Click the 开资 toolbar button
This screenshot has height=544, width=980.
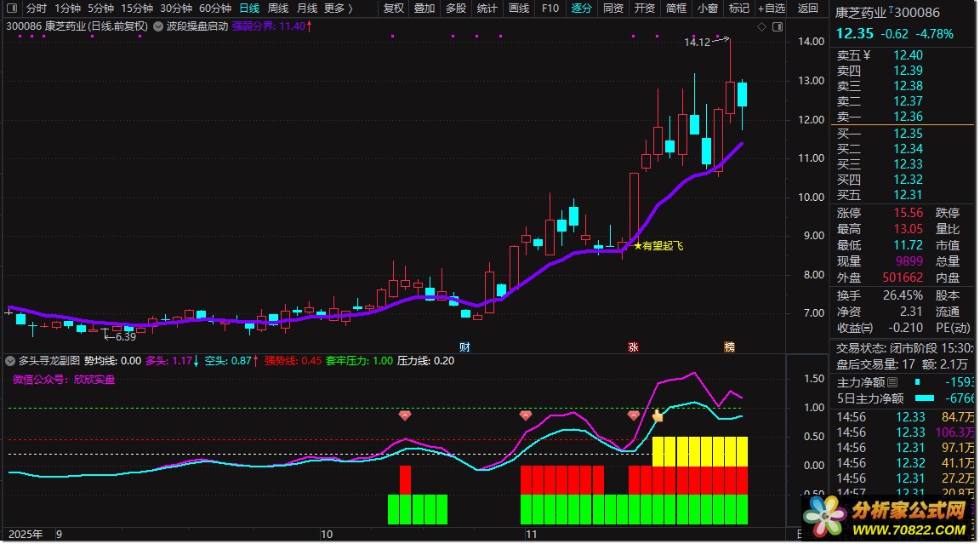coord(644,9)
